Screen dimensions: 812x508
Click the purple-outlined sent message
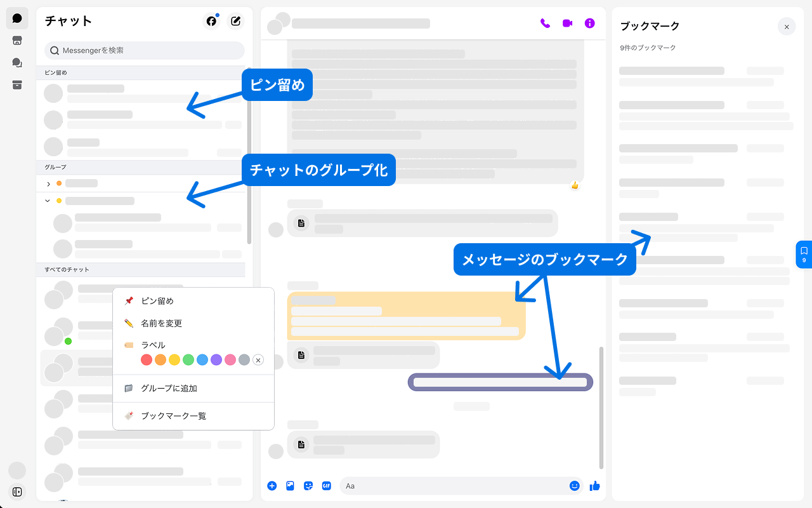point(501,382)
